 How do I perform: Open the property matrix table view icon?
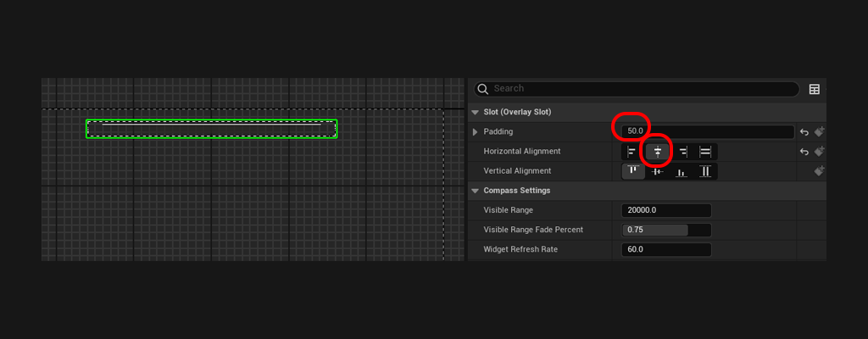click(x=815, y=89)
